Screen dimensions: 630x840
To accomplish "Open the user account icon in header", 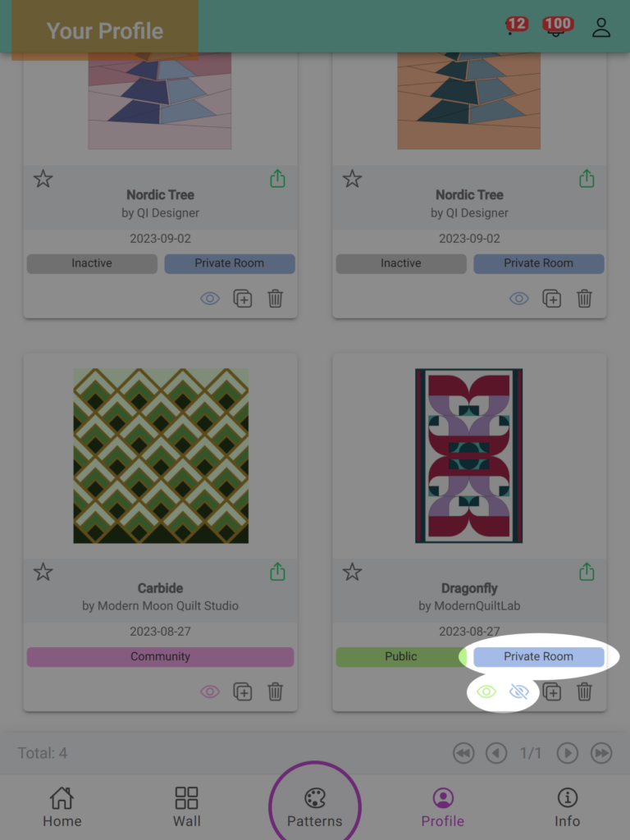I will tap(601, 27).
